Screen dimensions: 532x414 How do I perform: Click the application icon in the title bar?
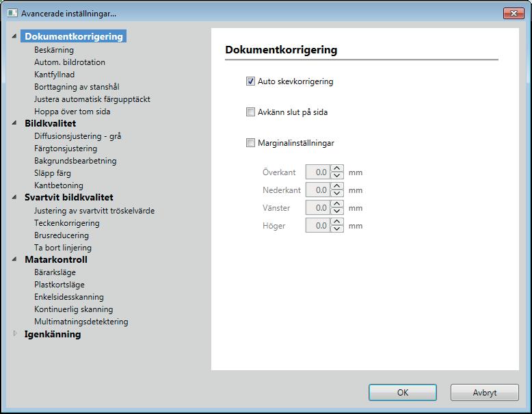(x=12, y=13)
